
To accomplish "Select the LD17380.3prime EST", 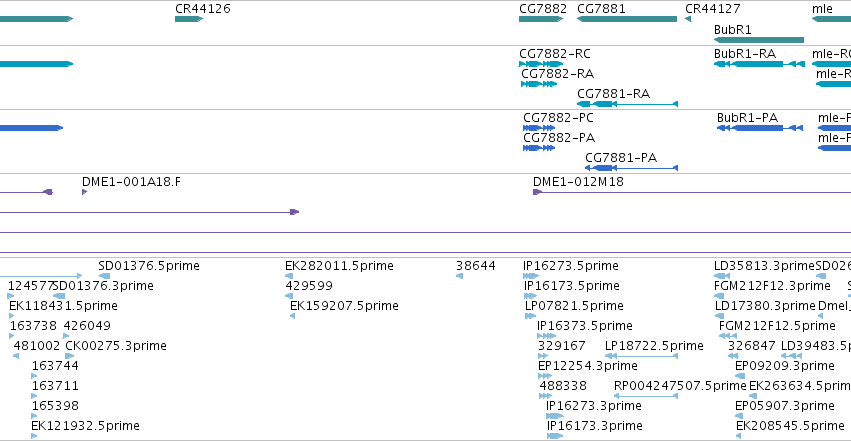I will [720, 316].
